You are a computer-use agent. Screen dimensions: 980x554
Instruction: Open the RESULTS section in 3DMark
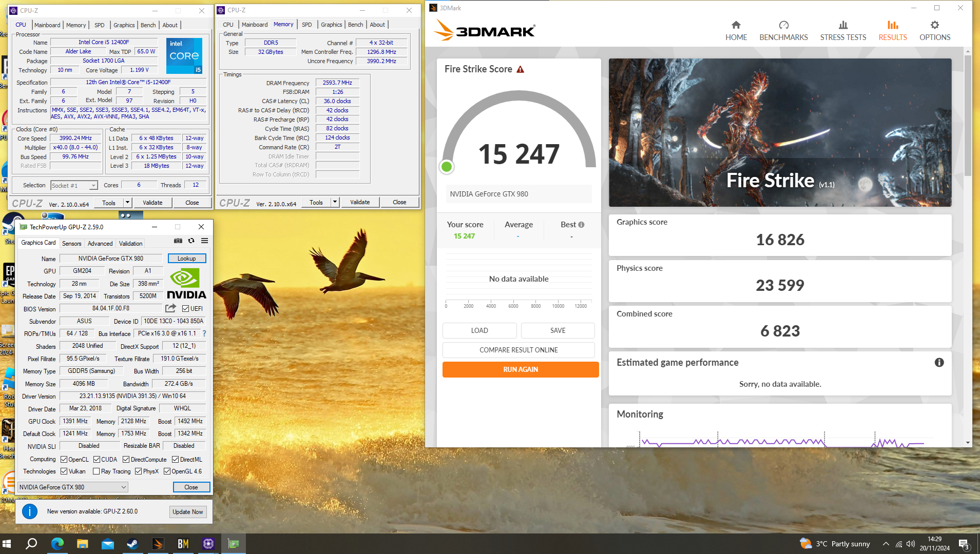(x=893, y=31)
